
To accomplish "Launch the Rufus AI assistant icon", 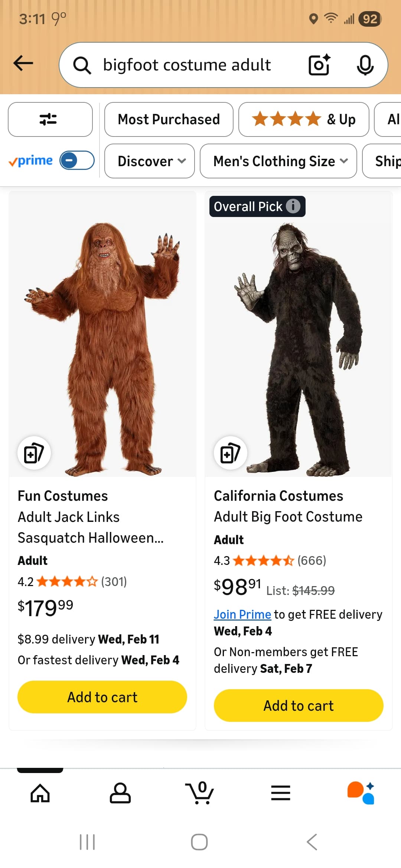I will tap(361, 793).
